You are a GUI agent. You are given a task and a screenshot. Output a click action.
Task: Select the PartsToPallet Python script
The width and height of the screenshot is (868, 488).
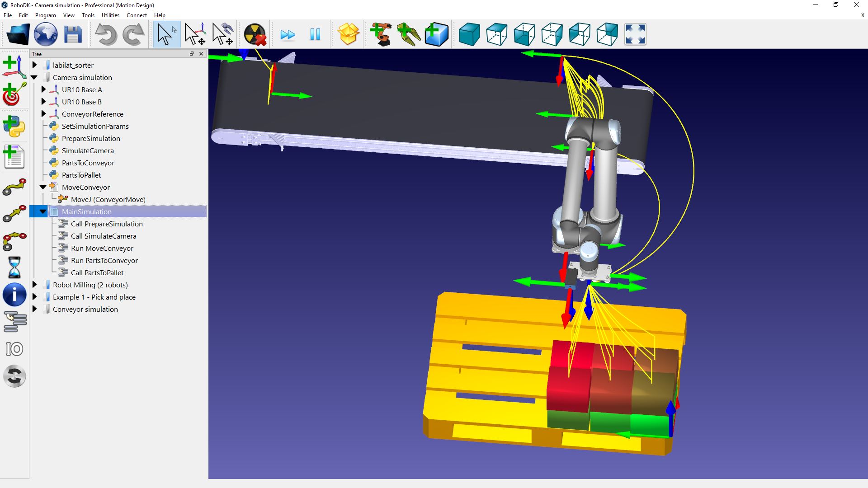[x=81, y=175]
